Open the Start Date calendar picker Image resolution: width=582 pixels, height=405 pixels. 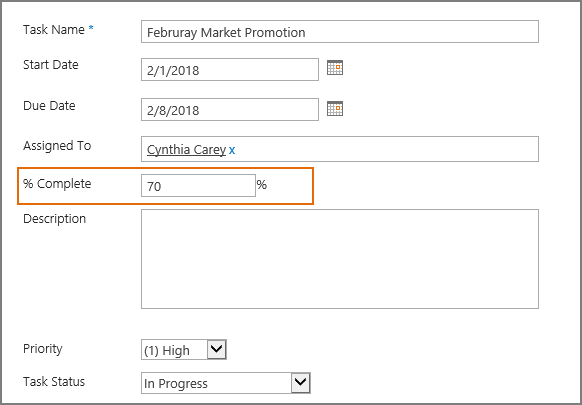335,68
